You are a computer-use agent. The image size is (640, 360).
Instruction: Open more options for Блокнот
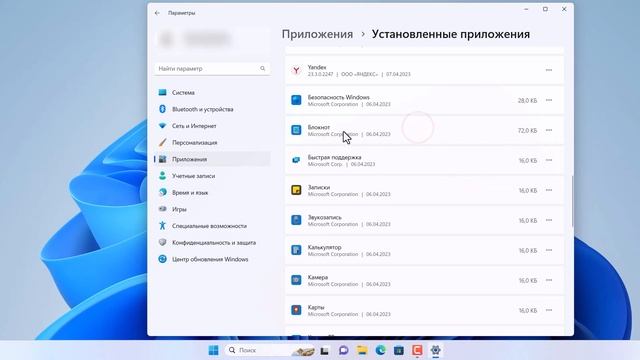tap(549, 130)
